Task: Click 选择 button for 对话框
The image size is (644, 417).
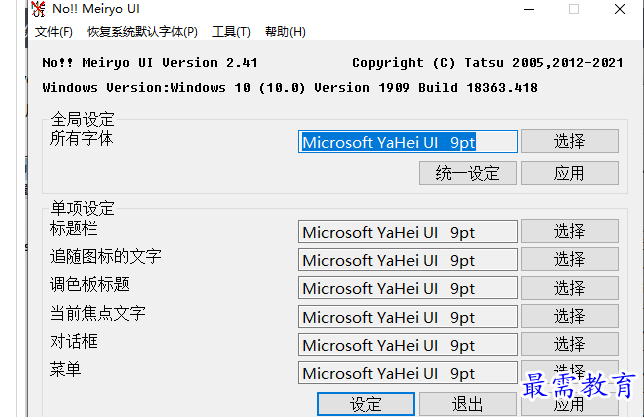Action: pyautogui.click(x=569, y=345)
